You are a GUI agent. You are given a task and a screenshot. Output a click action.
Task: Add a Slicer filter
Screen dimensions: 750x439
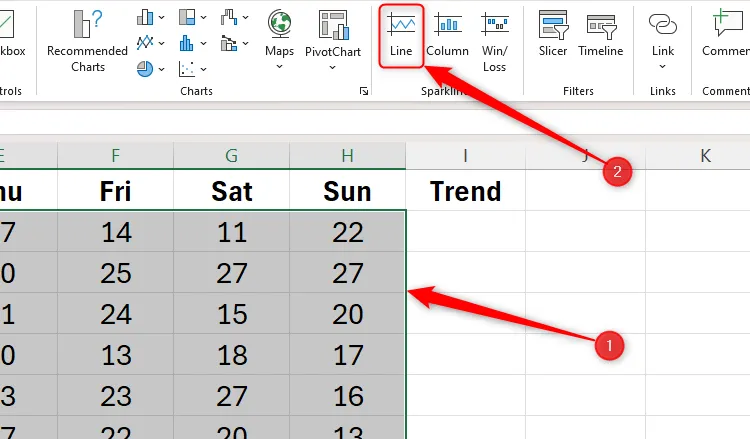553,35
